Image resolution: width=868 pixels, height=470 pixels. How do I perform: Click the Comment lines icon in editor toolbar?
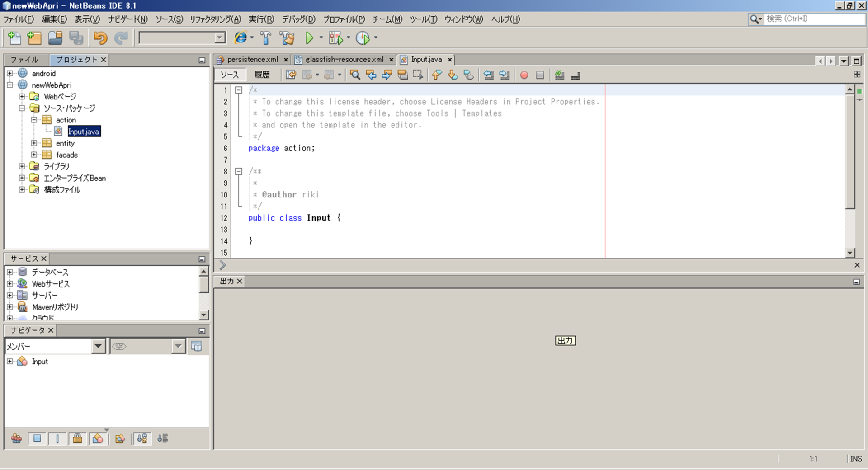(559, 75)
